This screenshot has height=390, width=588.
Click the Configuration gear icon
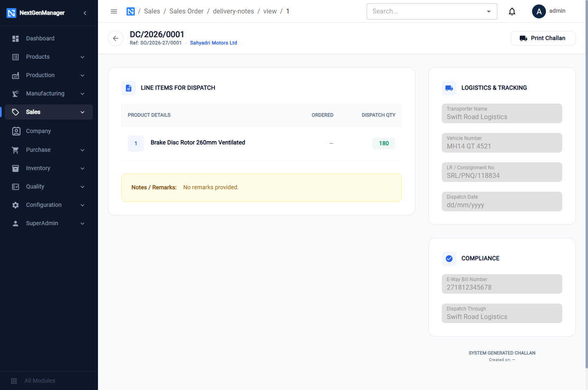(x=16, y=205)
